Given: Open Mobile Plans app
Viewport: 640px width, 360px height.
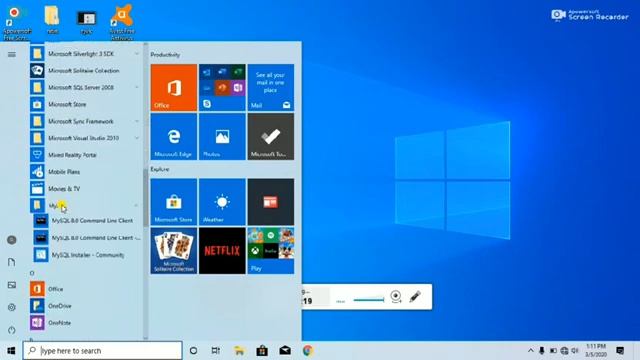Looking at the screenshot, I should click(85, 172).
